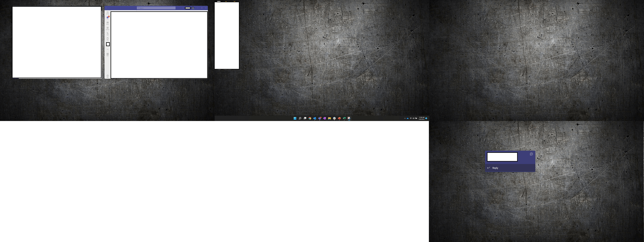Image resolution: width=644 pixels, height=242 pixels.
Task: Go forward using Teams forward arrow
Action: tap(109, 8)
